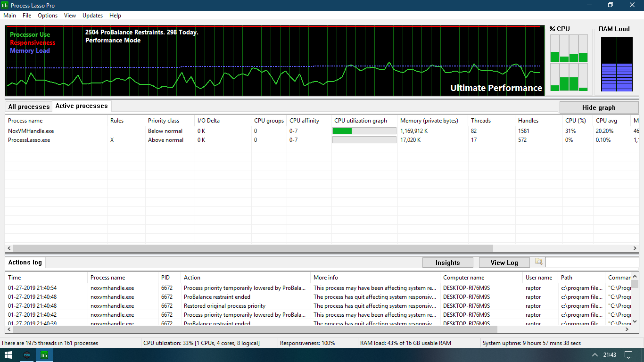Image resolution: width=644 pixels, height=362 pixels.
Task: Open the notification center icon
Action: (x=628, y=354)
